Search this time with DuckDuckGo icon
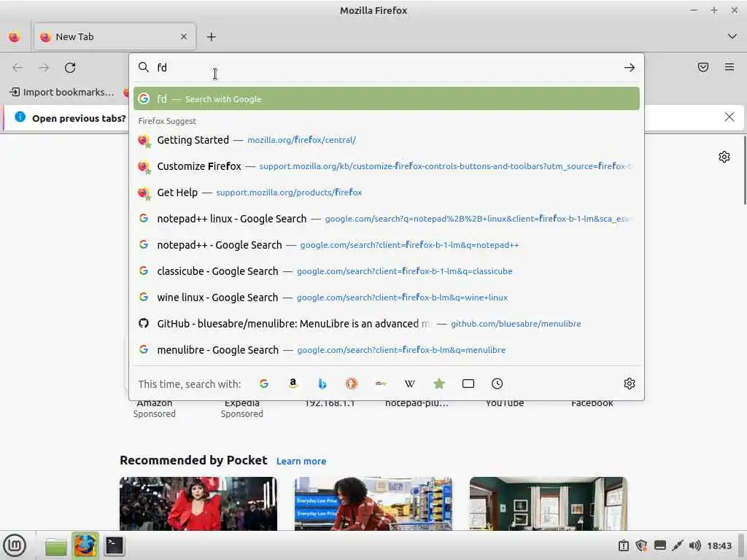Image resolution: width=747 pixels, height=560 pixels. [x=352, y=384]
